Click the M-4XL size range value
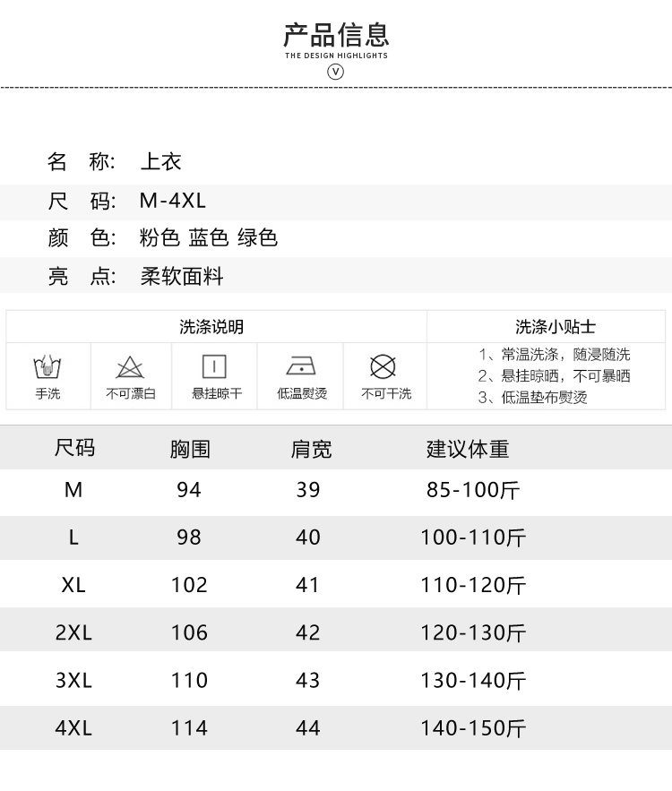Image resolution: width=672 pixels, height=791 pixels. coord(173,201)
